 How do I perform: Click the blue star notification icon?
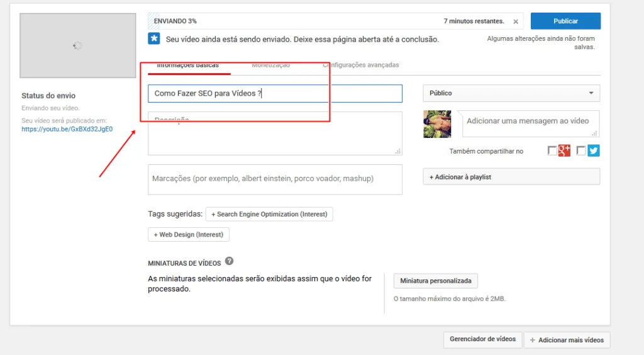point(154,38)
